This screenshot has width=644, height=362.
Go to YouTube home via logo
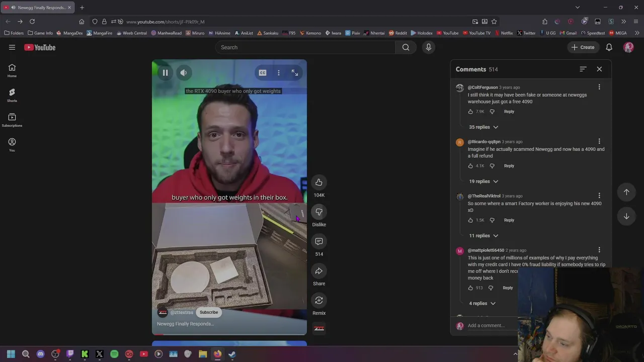(40, 47)
